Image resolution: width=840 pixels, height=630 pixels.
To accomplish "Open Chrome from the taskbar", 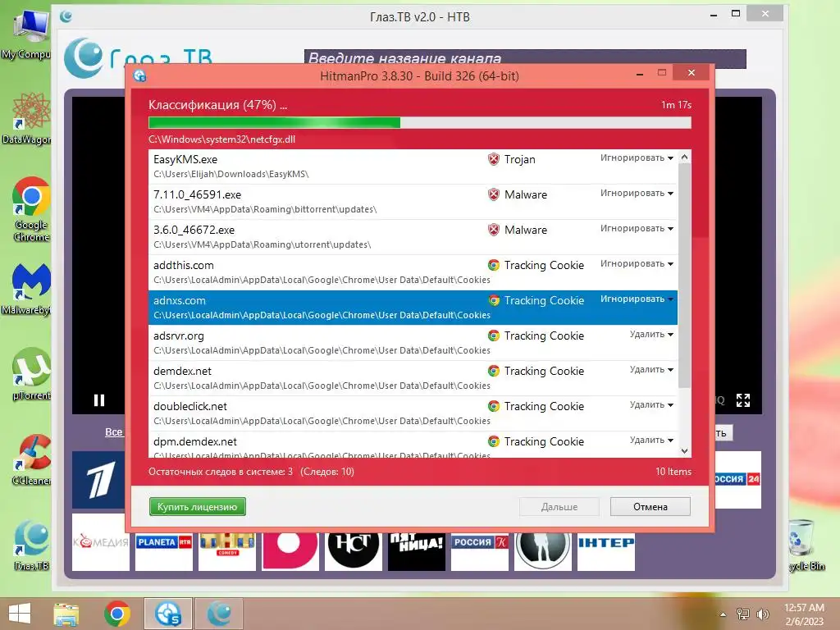I will 117,614.
